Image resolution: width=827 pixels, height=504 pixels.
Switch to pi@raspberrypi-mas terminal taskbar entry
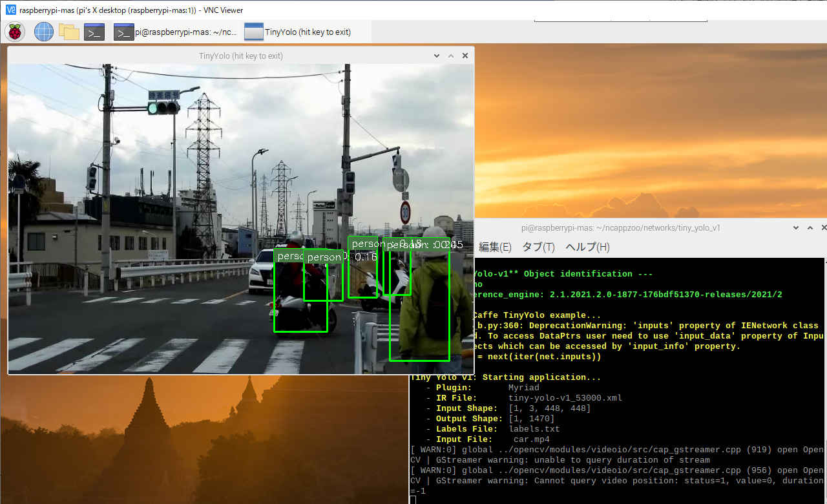point(175,32)
